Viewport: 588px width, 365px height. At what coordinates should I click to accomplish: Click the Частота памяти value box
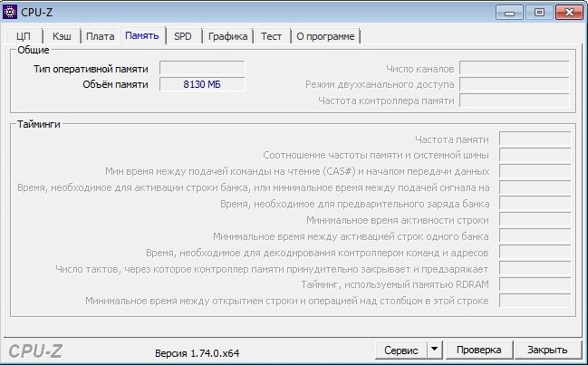click(x=535, y=139)
